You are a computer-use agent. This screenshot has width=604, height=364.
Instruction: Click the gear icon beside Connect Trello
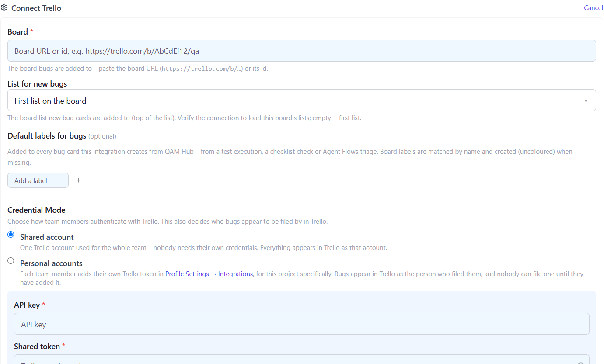(4, 8)
